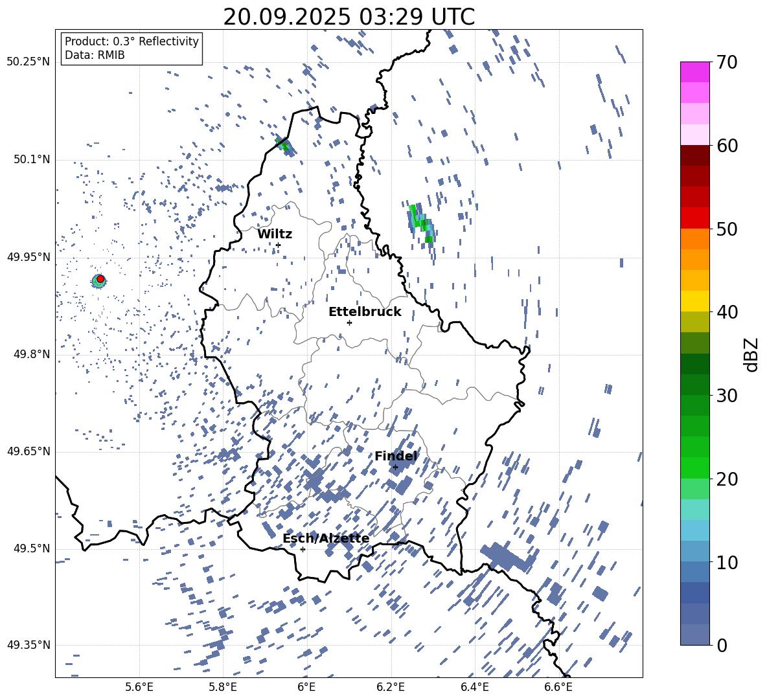This screenshot has width=767, height=700.
Task: Click the colorbar label 60
Action: click(727, 146)
